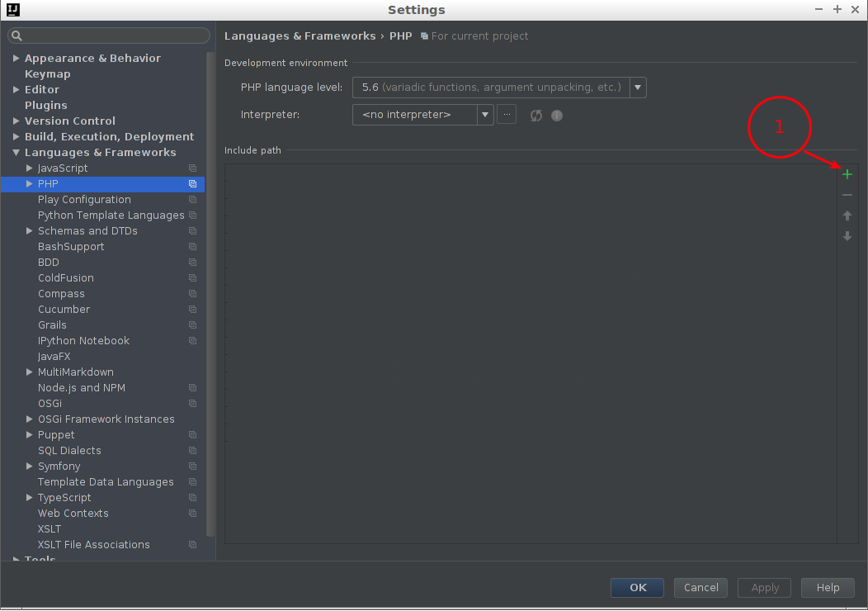
Task: Expand the Symfony node
Action: coord(30,466)
